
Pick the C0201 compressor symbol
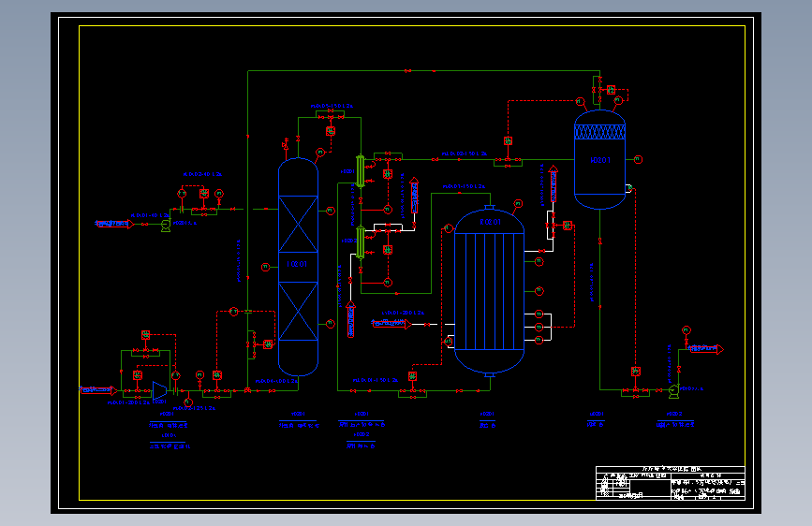pos(159,390)
